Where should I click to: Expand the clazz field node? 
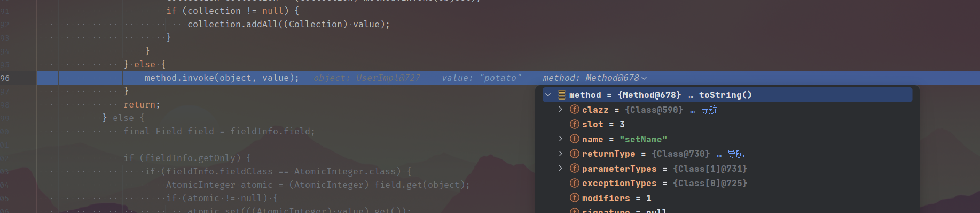tap(560, 109)
